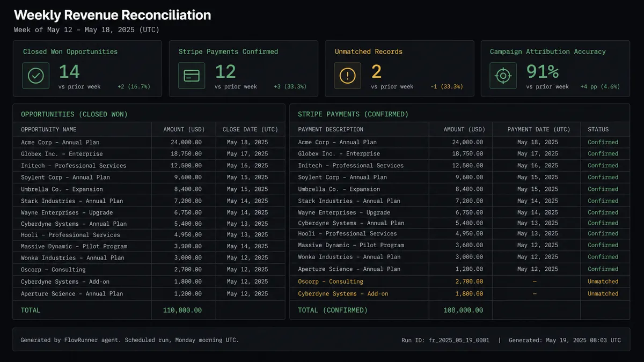Click the target icon in Campaign Attribution Accuracy
This screenshot has height=362, width=644.
(x=503, y=76)
